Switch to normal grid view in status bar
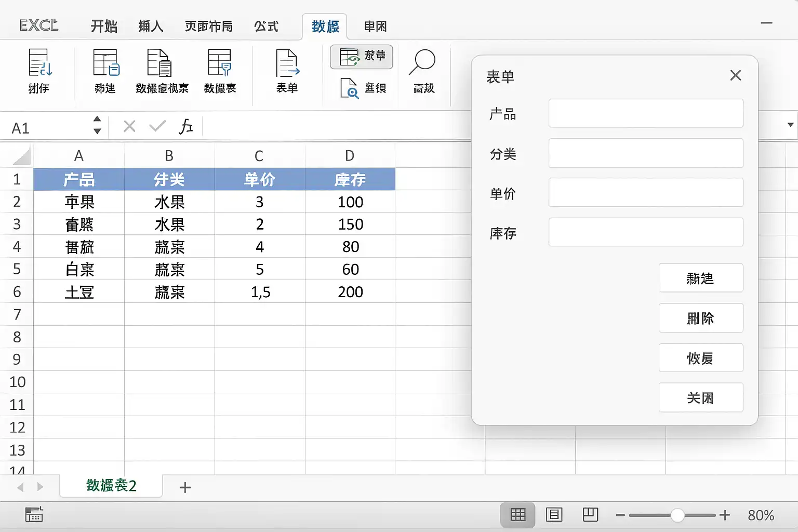The image size is (798, 532). (x=518, y=515)
